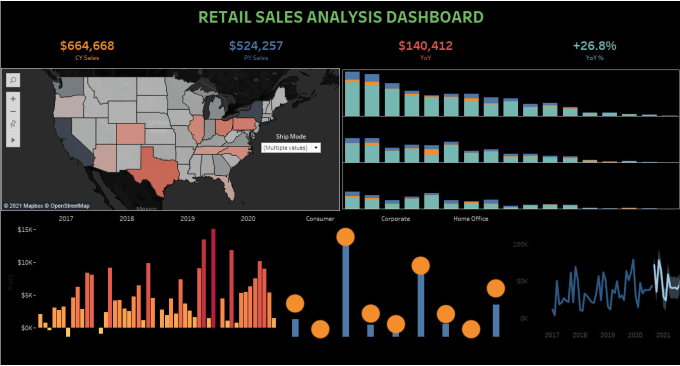The image size is (680, 366).
Task: Select the tallest Home Office lollipop circle
Action: [496, 288]
